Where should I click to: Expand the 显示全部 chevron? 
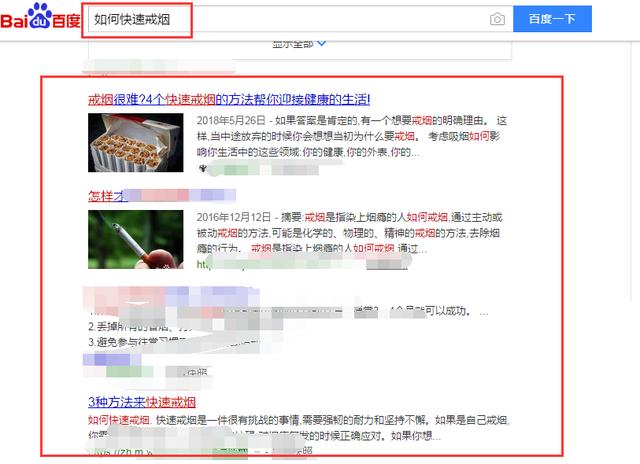[322, 43]
